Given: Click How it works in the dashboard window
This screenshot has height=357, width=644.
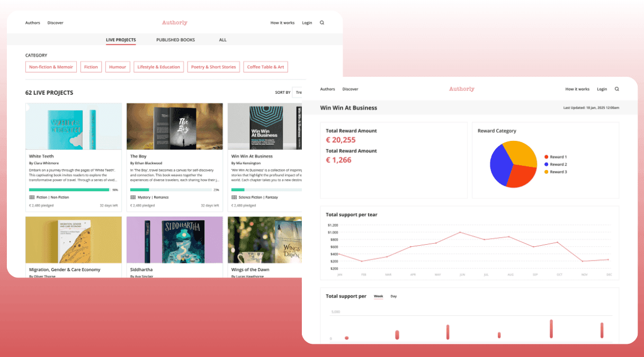Looking at the screenshot, I should [x=577, y=89].
